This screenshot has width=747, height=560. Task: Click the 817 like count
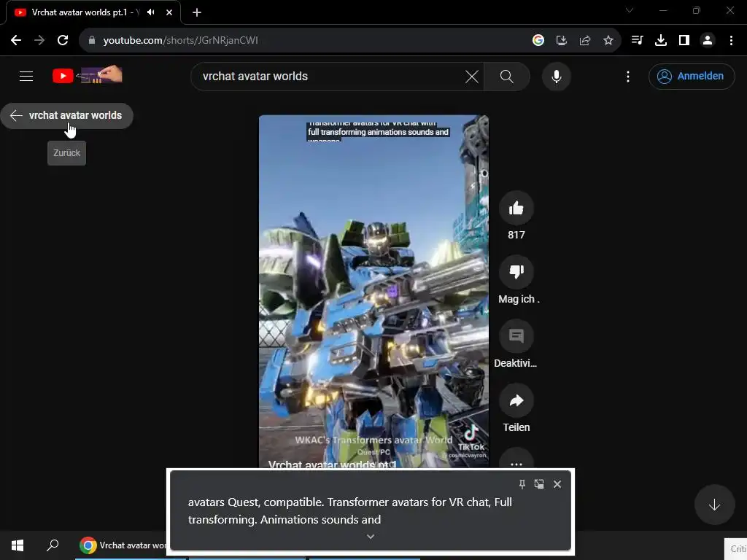516,235
